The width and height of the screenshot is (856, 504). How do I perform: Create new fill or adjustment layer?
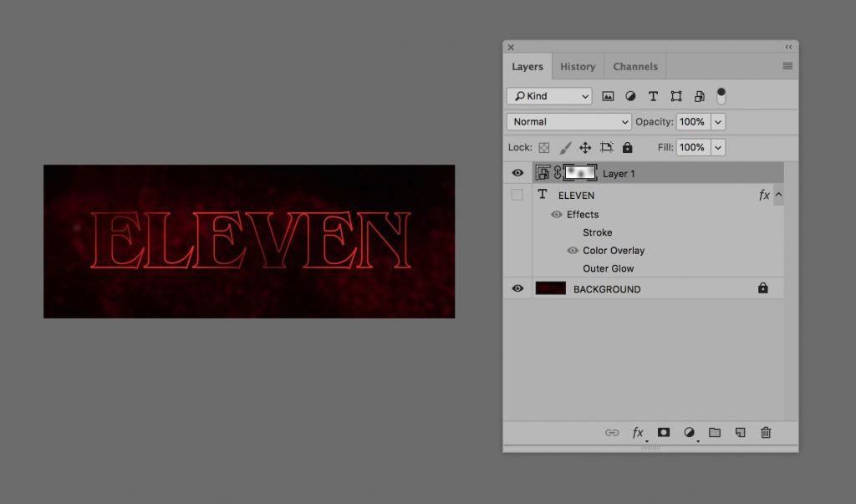690,432
